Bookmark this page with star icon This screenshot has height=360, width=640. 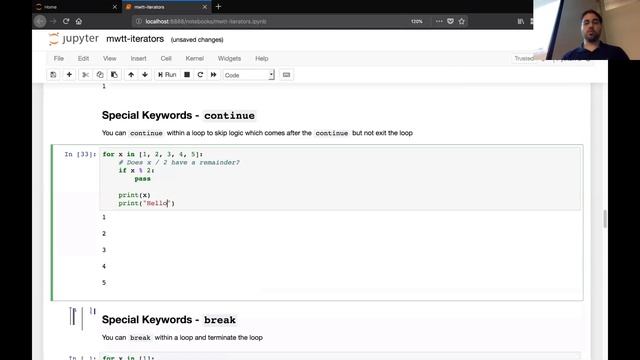(x=462, y=21)
